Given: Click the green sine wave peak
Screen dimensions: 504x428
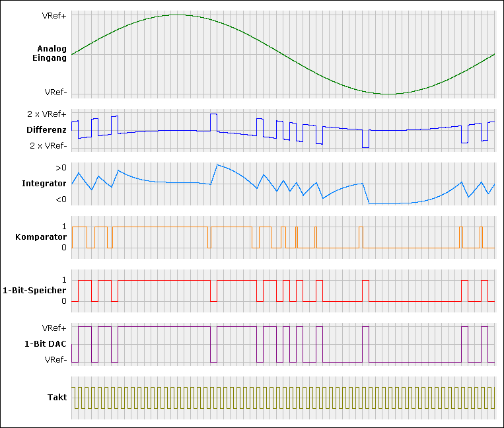Looking at the screenshot, I should point(177,15).
